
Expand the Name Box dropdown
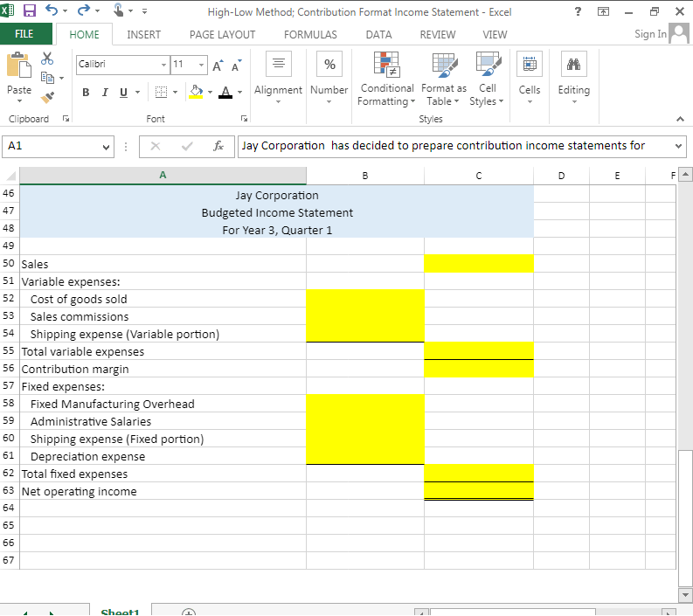(106, 147)
